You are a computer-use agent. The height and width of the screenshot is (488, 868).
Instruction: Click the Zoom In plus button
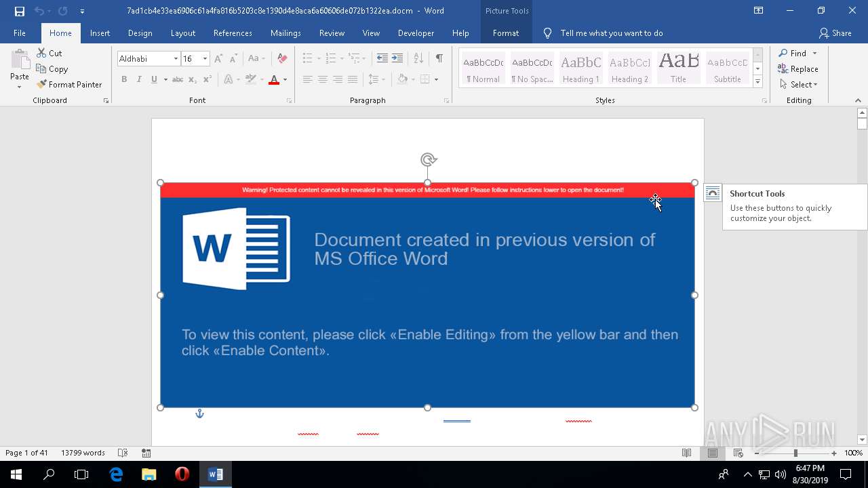(834, 453)
